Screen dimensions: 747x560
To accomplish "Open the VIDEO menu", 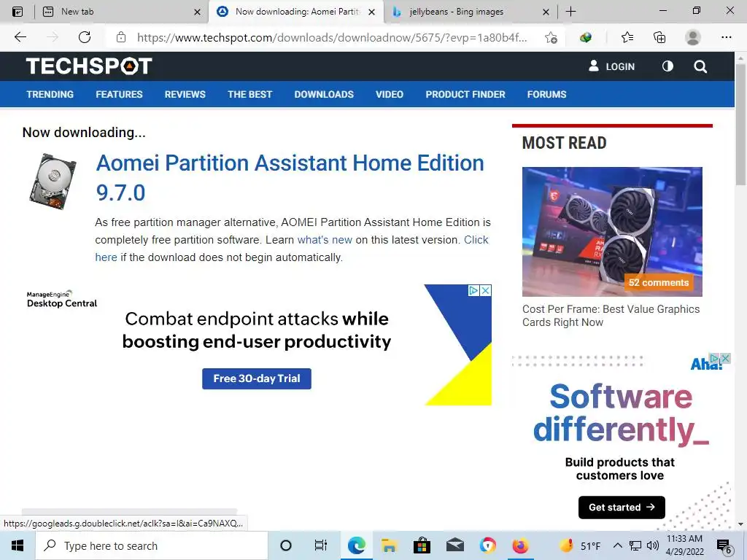I will click(390, 94).
